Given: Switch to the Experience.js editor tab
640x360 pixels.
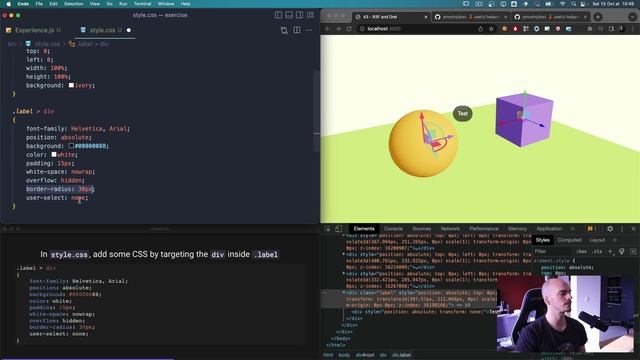Looking at the screenshot, I should click(33, 30).
